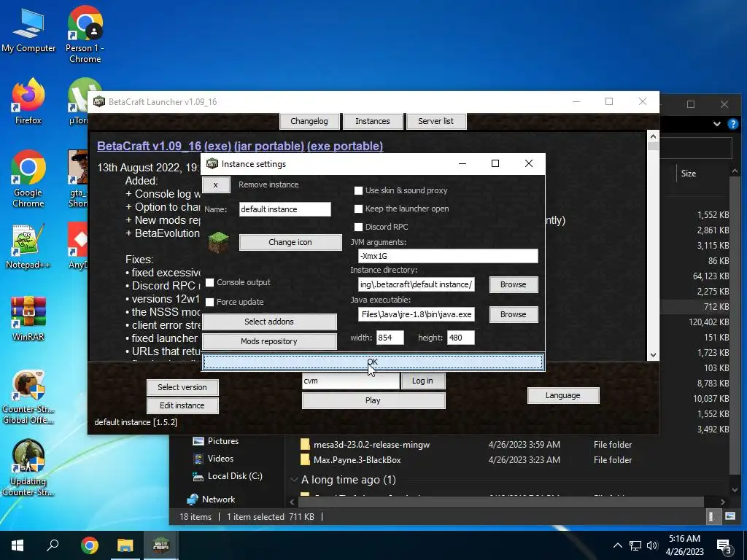Switch to the Instances tab
The width and height of the screenshot is (747, 560).
(373, 121)
